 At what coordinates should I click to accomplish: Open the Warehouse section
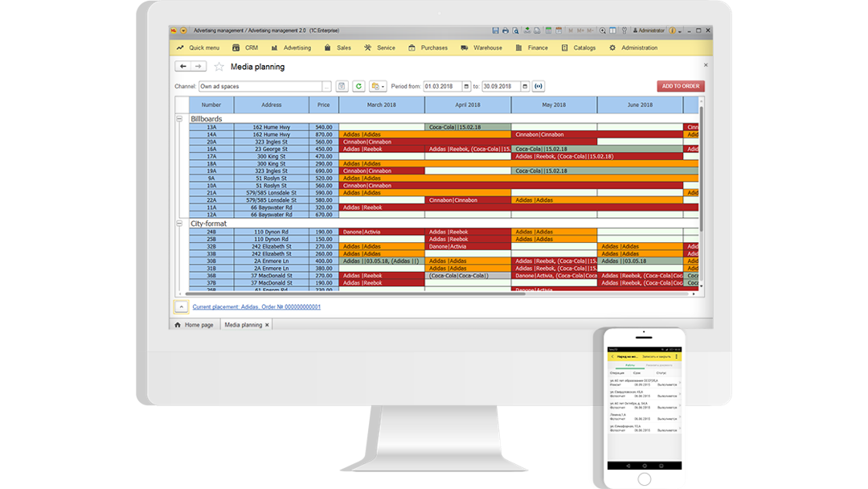point(481,47)
